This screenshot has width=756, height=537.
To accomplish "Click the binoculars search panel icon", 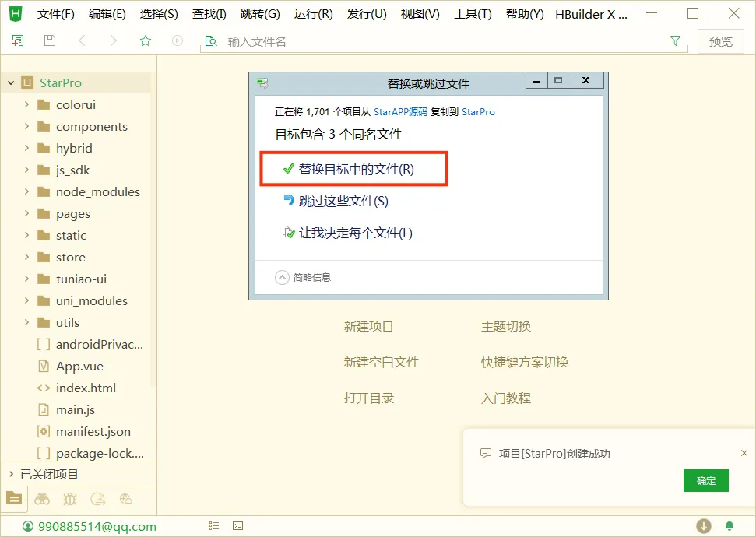I will (42, 499).
